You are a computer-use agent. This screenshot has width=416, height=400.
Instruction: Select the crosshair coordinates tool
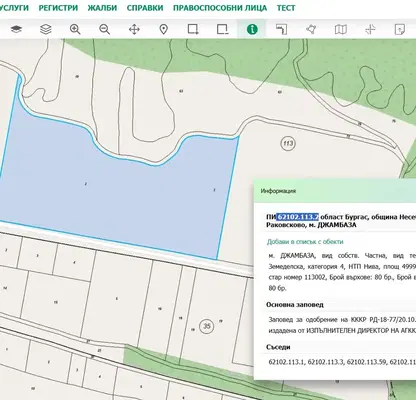[370, 29]
